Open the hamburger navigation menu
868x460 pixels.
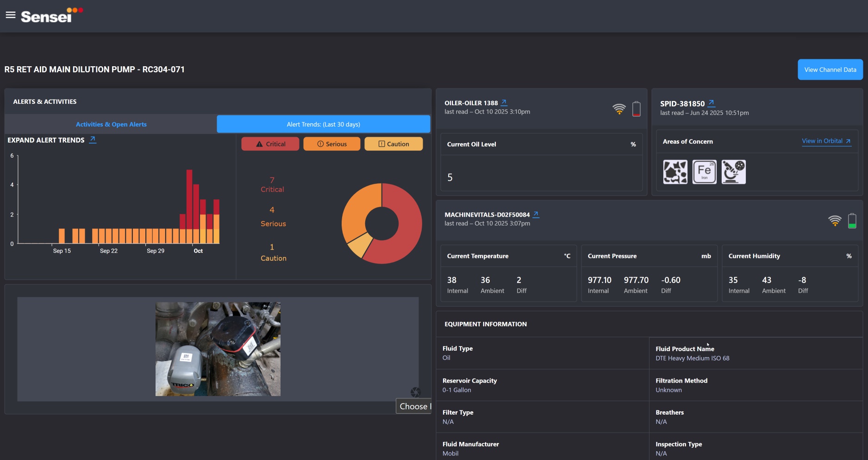(10, 15)
